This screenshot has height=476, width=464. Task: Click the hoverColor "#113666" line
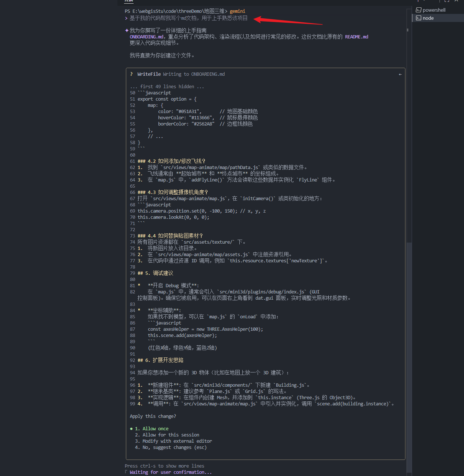point(208,118)
